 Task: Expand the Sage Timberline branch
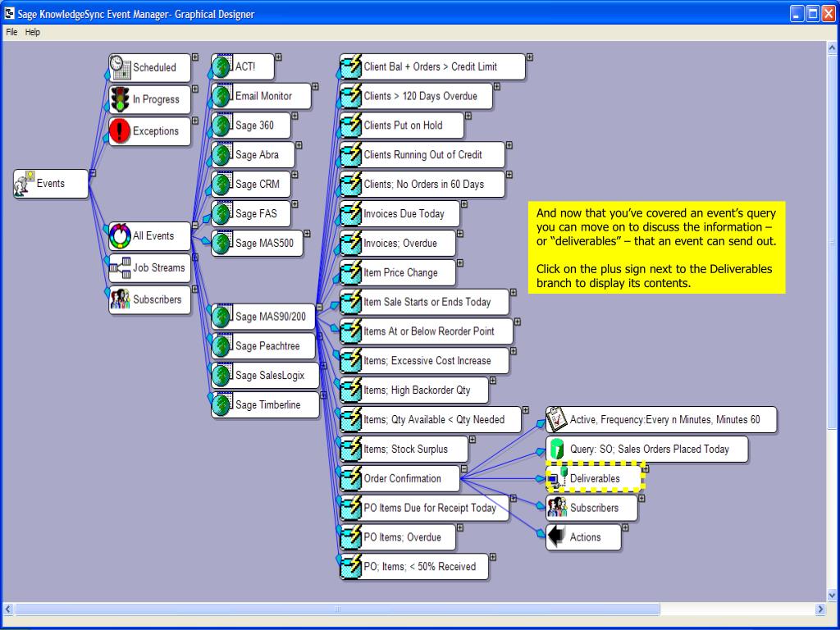click(x=323, y=395)
